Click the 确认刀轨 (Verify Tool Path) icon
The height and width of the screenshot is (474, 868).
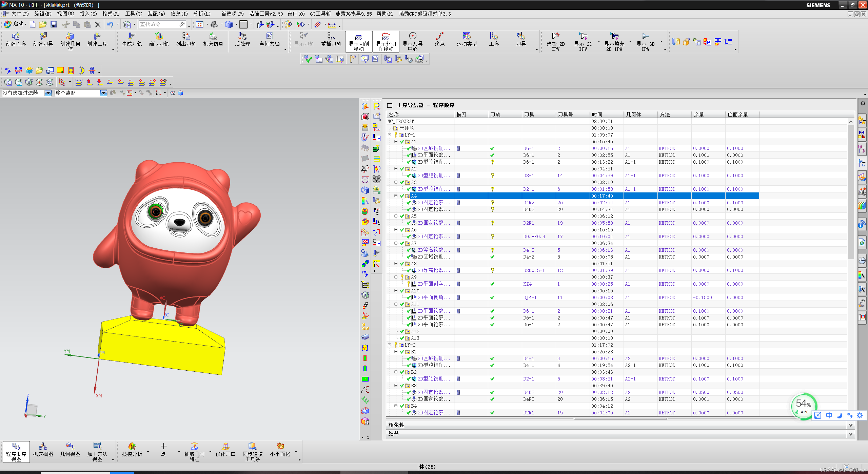point(159,40)
